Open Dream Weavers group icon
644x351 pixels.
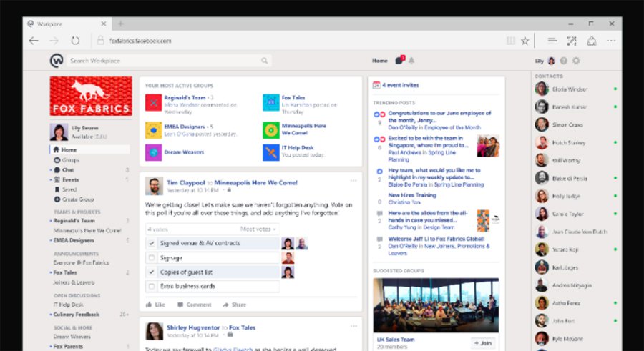tap(153, 152)
